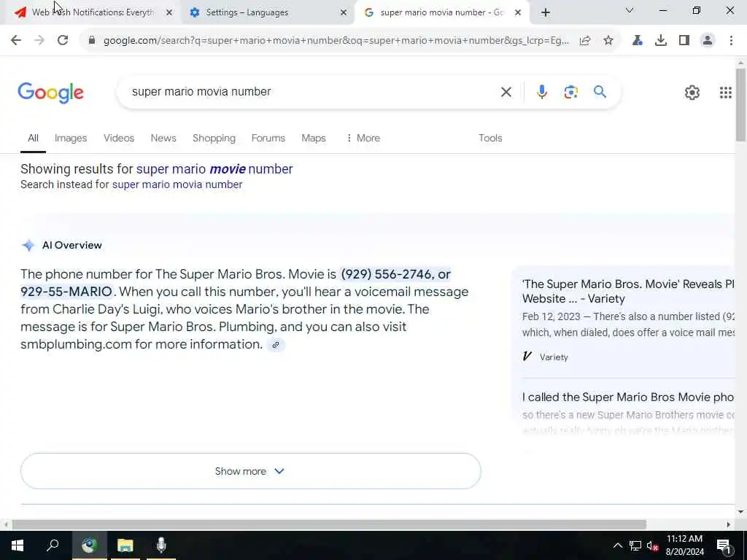Screen dimensions: 747x560
Task: Switch to Maps results
Action: [314, 138]
